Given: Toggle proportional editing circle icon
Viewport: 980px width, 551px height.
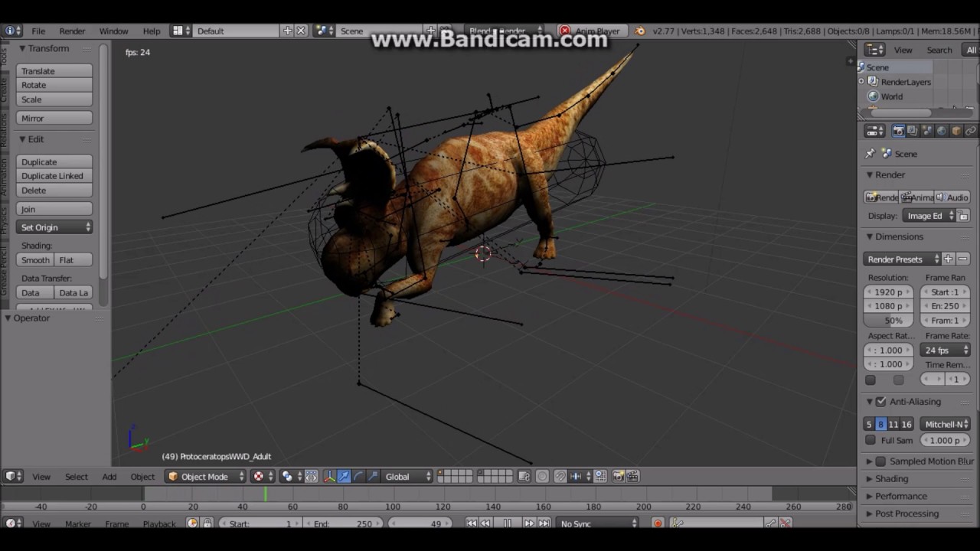Looking at the screenshot, I should [542, 476].
